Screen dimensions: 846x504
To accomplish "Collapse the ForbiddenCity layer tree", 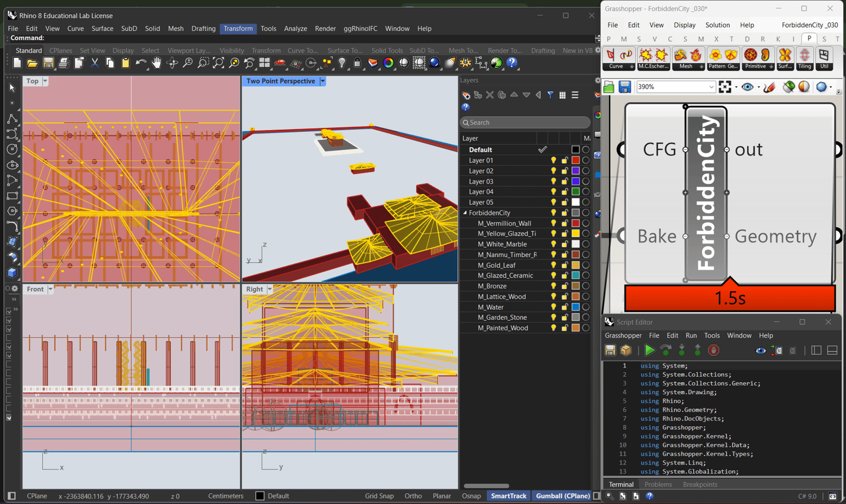I will click(465, 213).
